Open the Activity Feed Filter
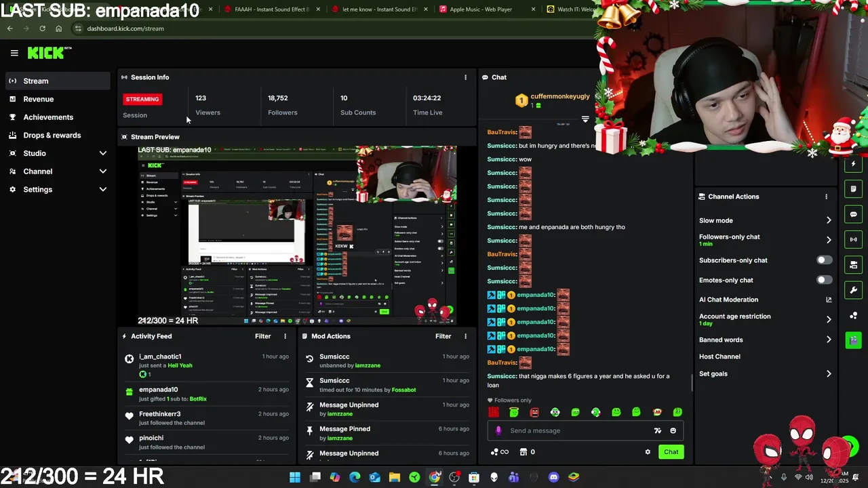 (262, 336)
